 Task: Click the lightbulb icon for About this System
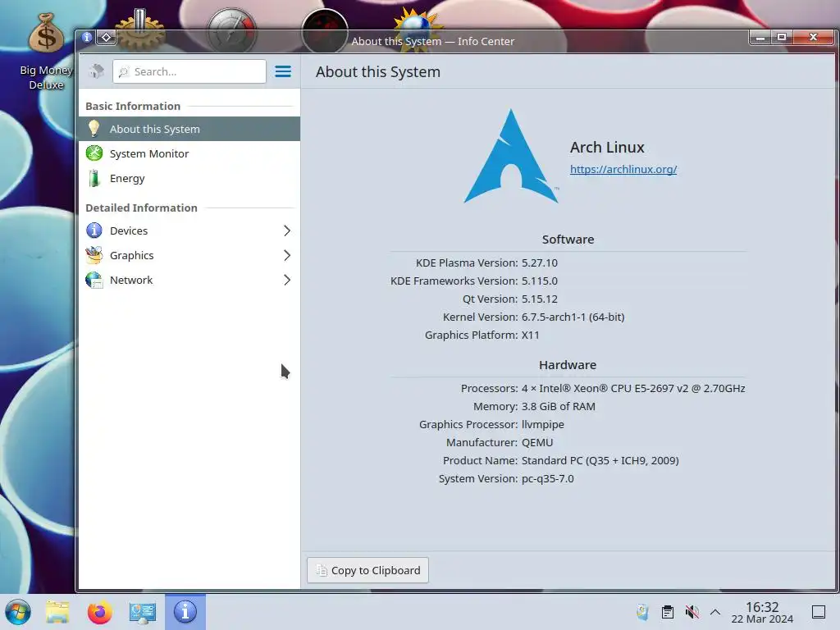[94, 129]
